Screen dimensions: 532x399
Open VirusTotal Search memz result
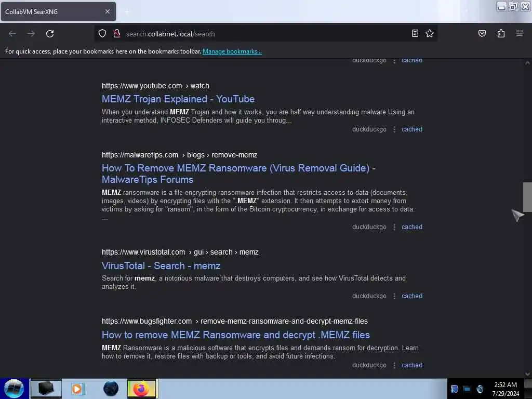(x=161, y=265)
